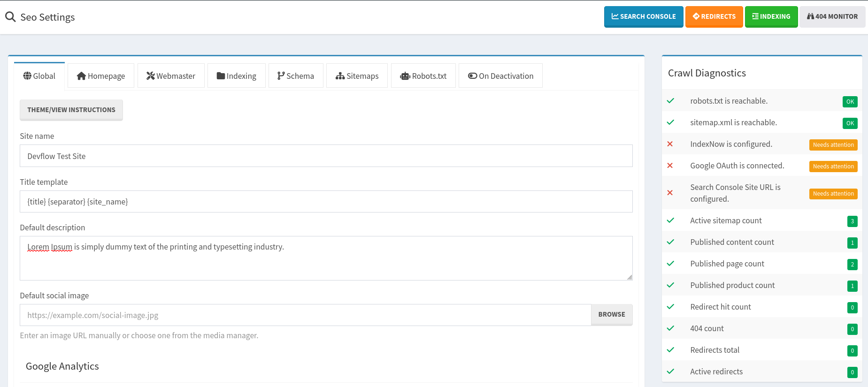868x387 pixels.
Task: Click the robot icon on Robots.txt tab
Action: [x=405, y=76]
